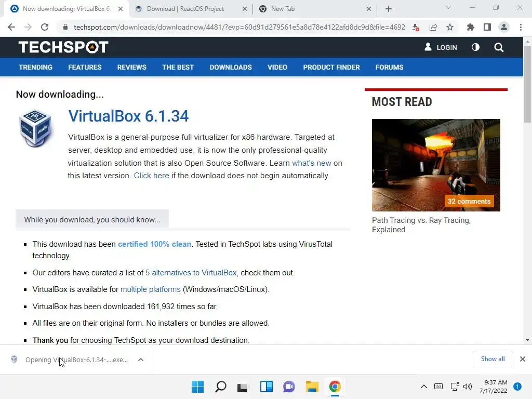Viewport: 532px width, 399px height.
Task: Click the touch keyboard tray icon
Action: pos(438,387)
